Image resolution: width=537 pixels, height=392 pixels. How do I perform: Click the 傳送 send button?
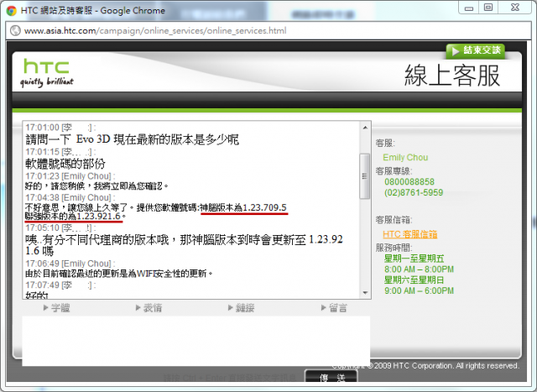[x=331, y=376]
